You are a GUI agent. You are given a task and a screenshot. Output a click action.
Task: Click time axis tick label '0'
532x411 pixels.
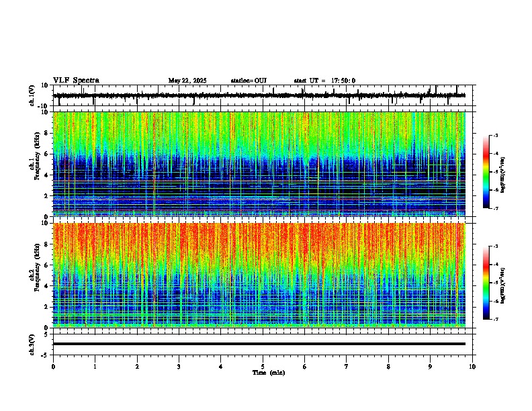[x=53, y=367]
